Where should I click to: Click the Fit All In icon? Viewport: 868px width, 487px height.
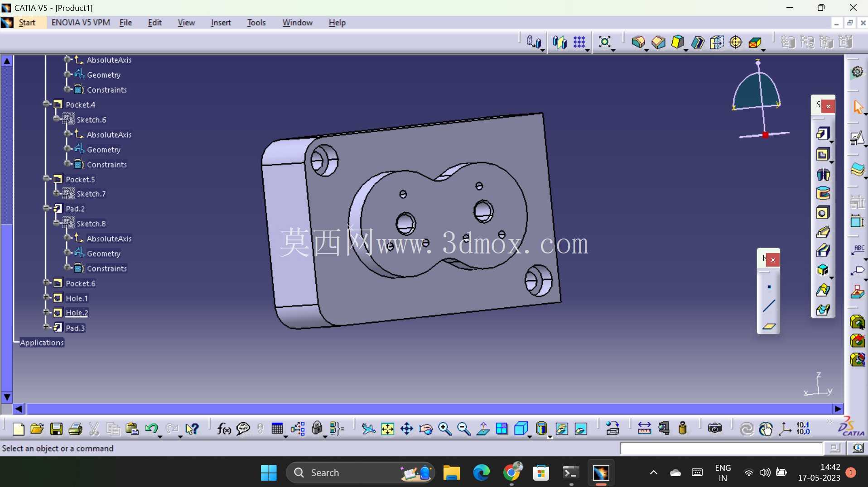(x=387, y=429)
